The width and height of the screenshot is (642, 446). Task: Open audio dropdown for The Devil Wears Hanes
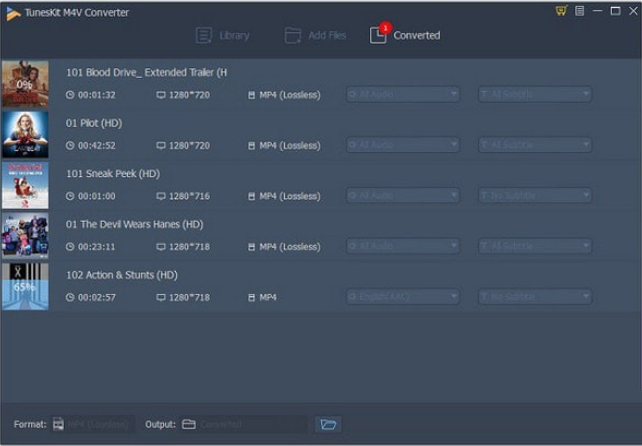click(x=402, y=246)
